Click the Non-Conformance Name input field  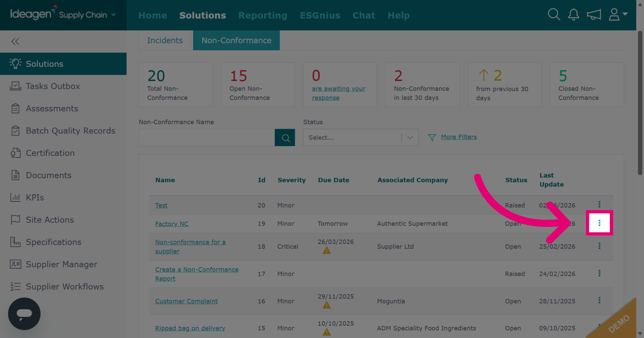point(207,137)
